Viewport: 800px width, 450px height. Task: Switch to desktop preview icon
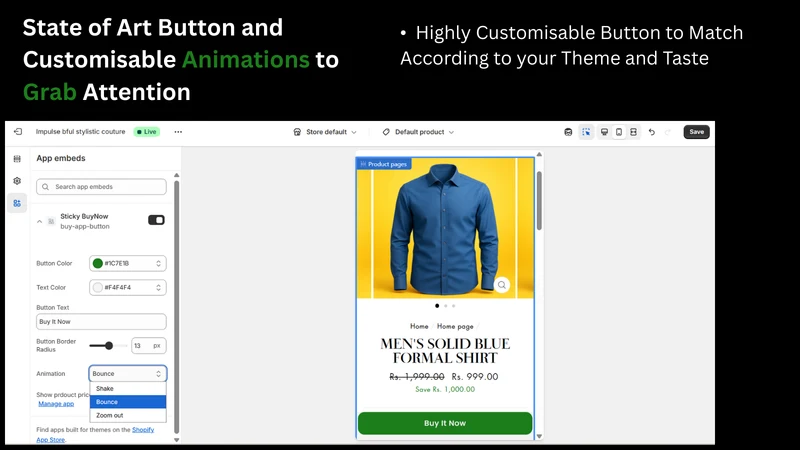604,132
